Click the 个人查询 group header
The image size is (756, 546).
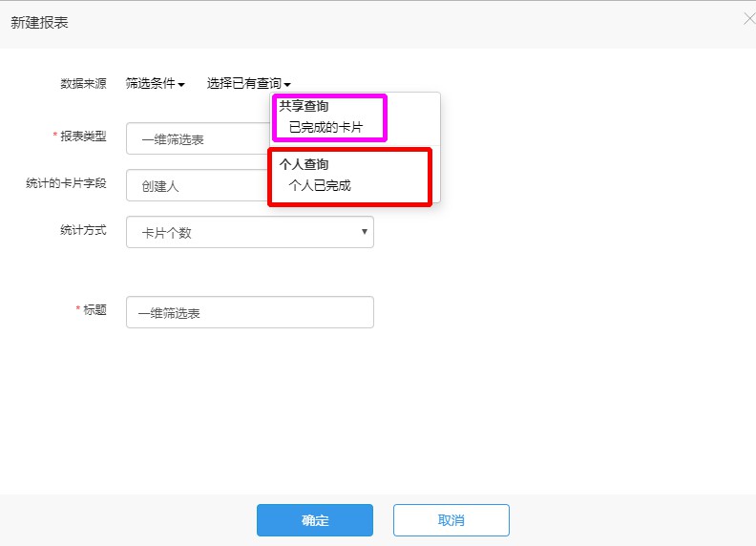(x=304, y=164)
